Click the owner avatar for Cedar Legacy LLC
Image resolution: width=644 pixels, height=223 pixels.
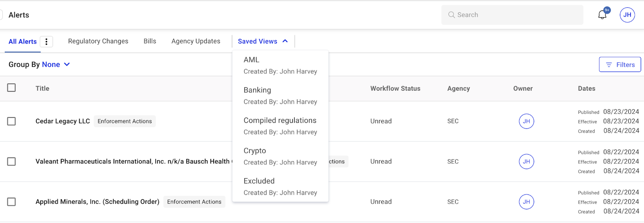coord(526,121)
